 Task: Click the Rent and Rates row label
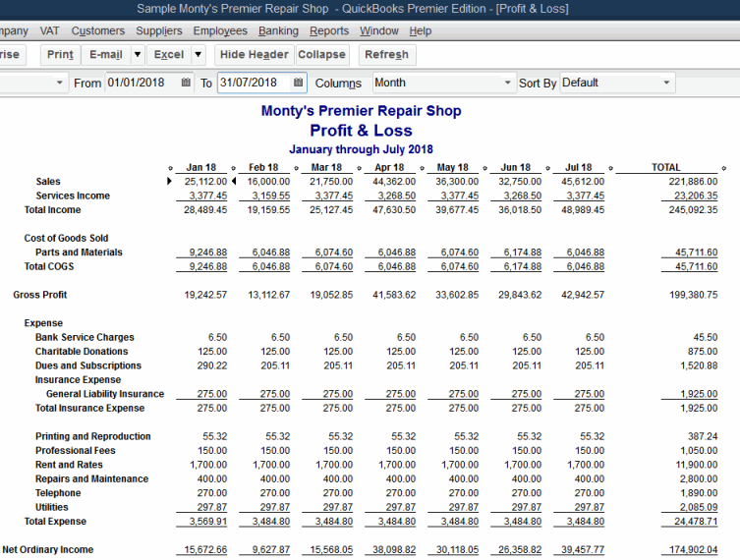69,465
